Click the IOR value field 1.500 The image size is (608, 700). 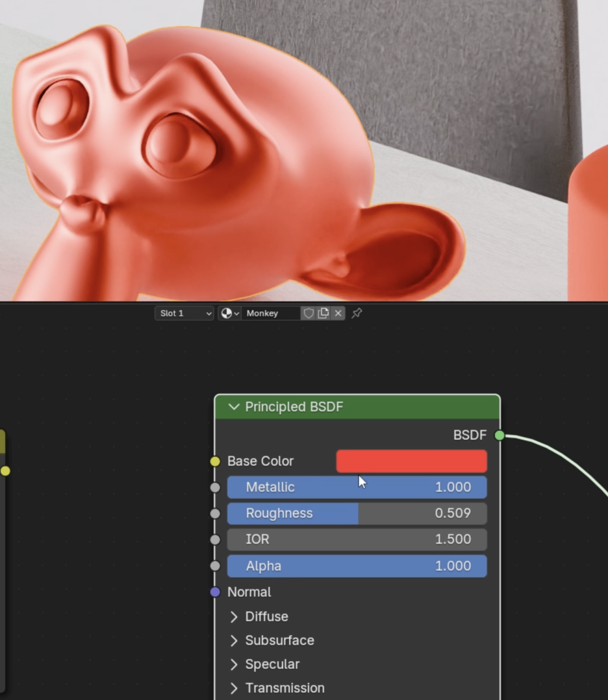pyautogui.click(x=357, y=539)
